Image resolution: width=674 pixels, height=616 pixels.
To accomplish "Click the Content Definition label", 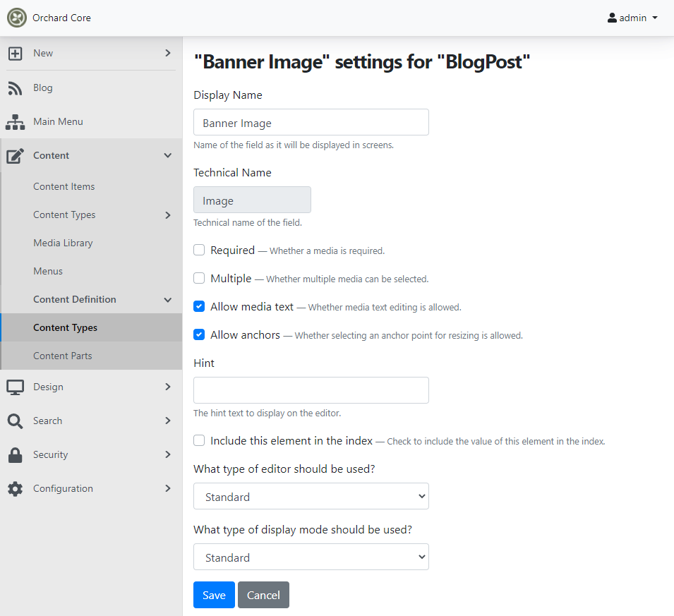I will coord(75,299).
